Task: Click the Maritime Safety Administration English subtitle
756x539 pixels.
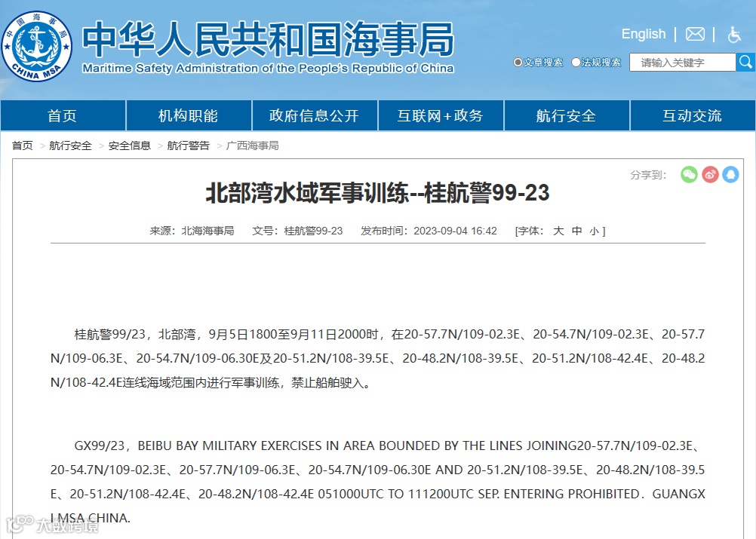Action: [x=268, y=69]
